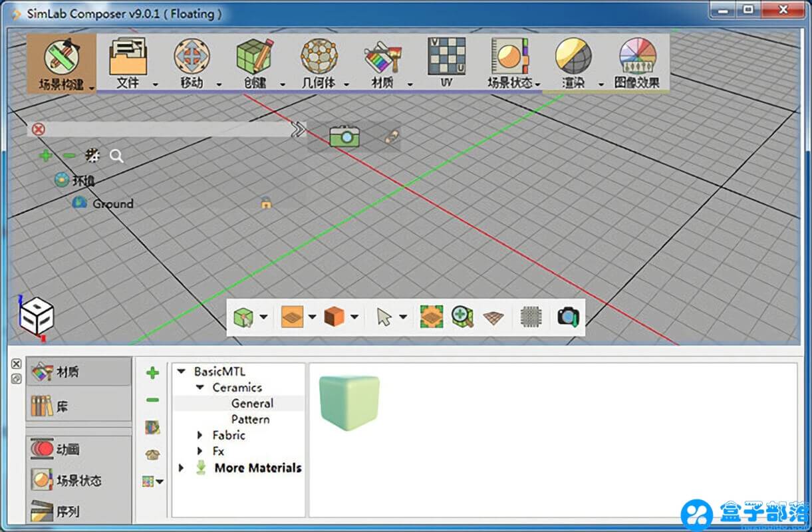Click the double-chevron expand arrow on the scene browser
The height and width of the screenshot is (532, 812).
(x=299, y=129)
